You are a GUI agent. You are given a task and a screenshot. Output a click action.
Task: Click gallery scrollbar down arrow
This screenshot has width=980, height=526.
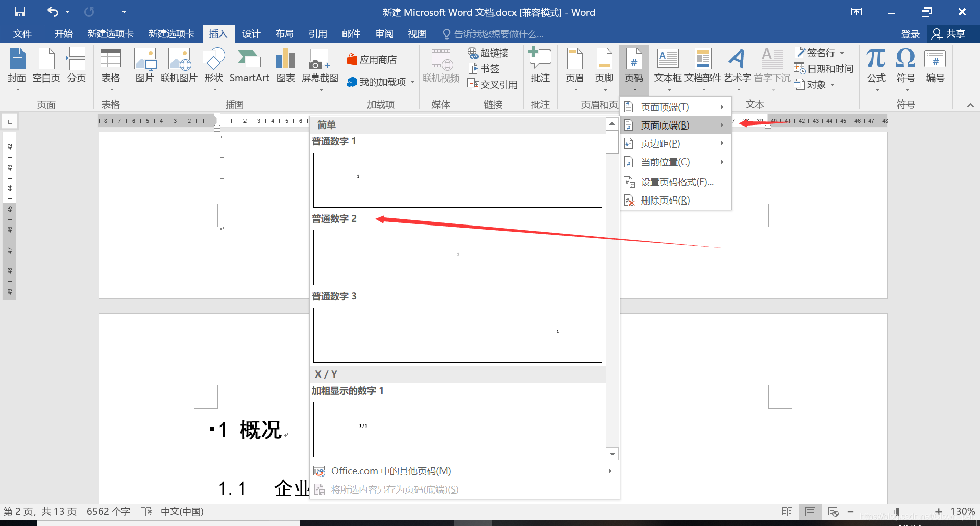pyautogui.click(x=612, y=454)
